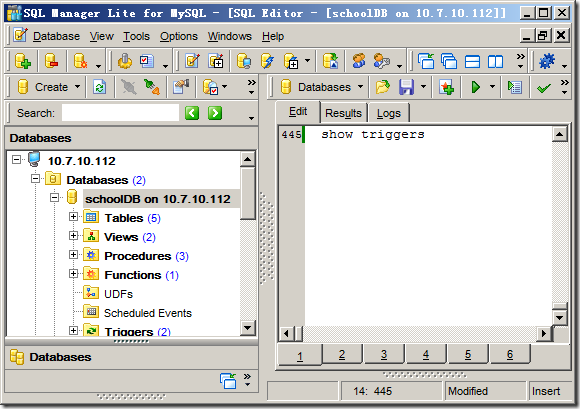Image resolution: width=580 pixels, height=409 pixels.
Task: Click the Extract Database toolbar icon
Action: (x=331, y=61)
